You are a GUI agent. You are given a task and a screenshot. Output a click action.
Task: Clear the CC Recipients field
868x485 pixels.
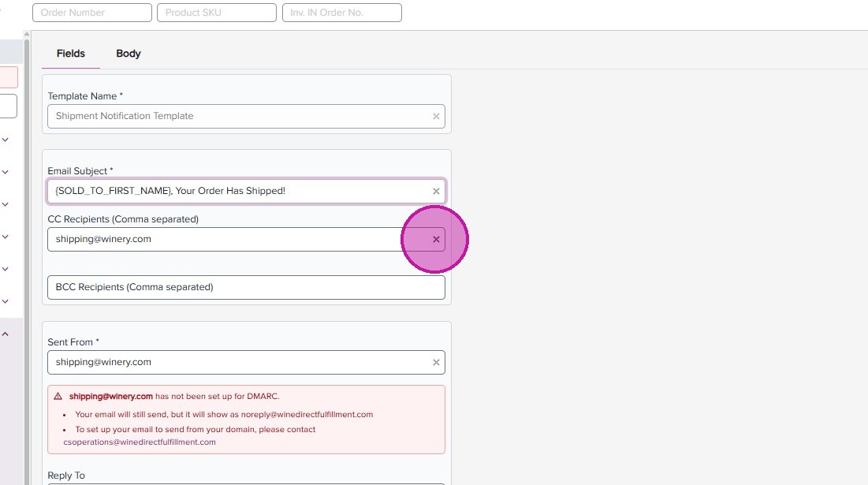[x=436, y=240]
